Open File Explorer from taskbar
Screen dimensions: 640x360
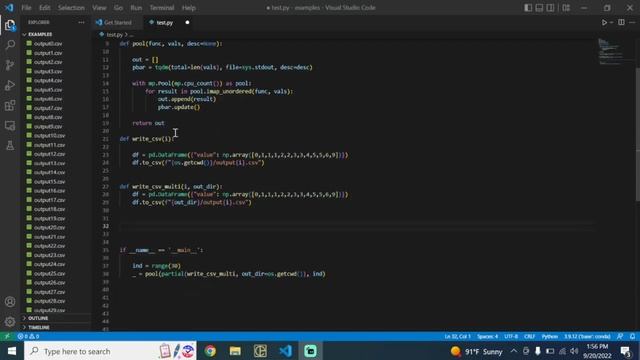tap(235, 351)
